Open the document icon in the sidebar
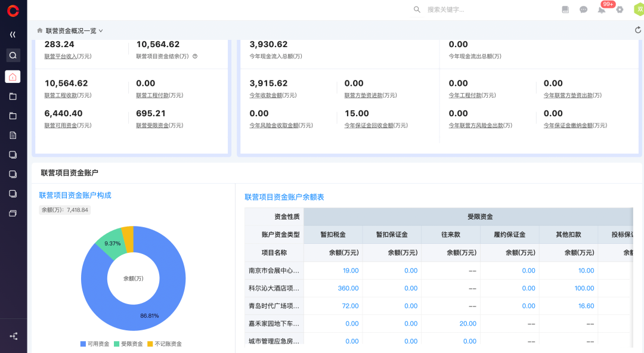Viewport: 644px width, 353px height. point(13,135)
